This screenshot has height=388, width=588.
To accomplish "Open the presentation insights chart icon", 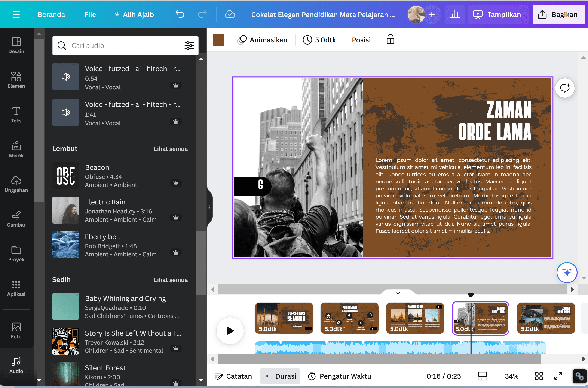I will coord(455,14).
